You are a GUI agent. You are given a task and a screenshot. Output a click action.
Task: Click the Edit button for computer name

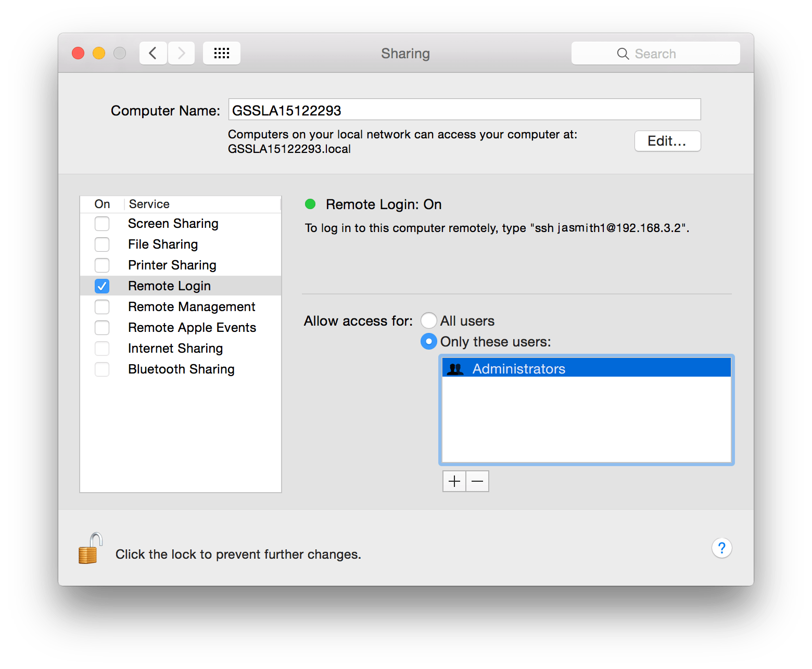667,141
